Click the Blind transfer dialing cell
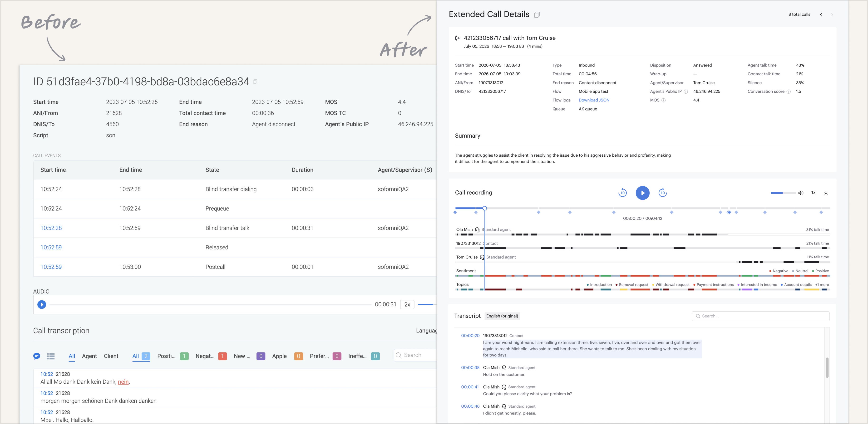This screenshot has width=868, height=424. pos(231,189)
